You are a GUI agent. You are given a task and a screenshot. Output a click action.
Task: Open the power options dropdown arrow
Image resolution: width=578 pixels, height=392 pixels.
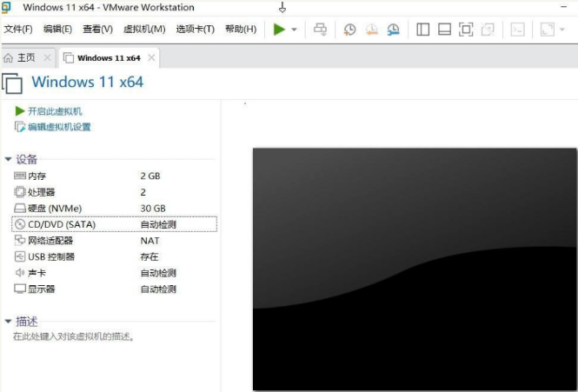294,30
